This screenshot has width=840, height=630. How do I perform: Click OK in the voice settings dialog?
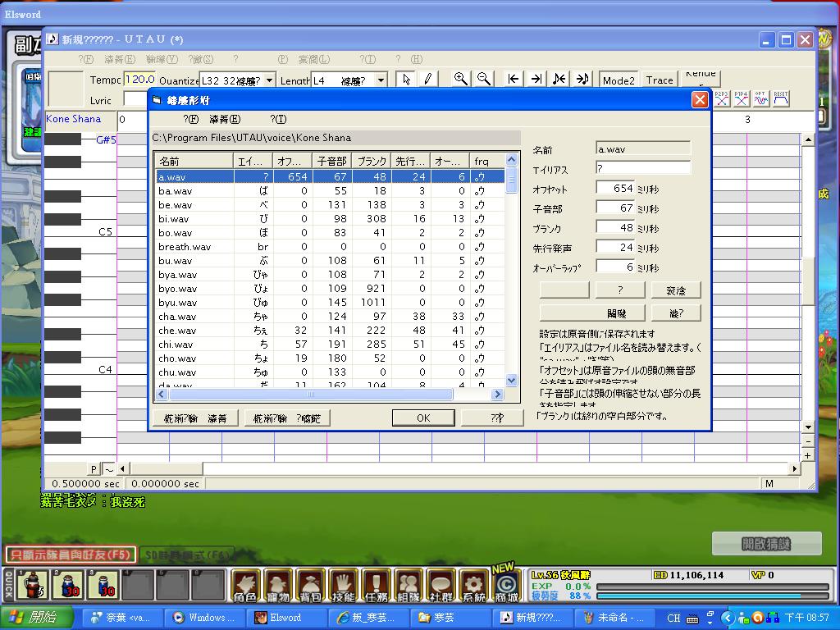(x=423, y=418)
